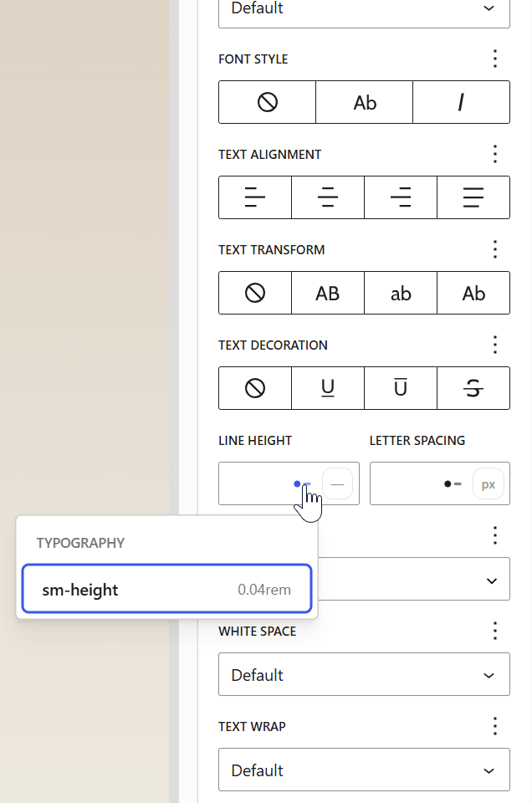Set text transform to uppercase AB
This screenshot has width=532, height=803.
click(328, 293)
